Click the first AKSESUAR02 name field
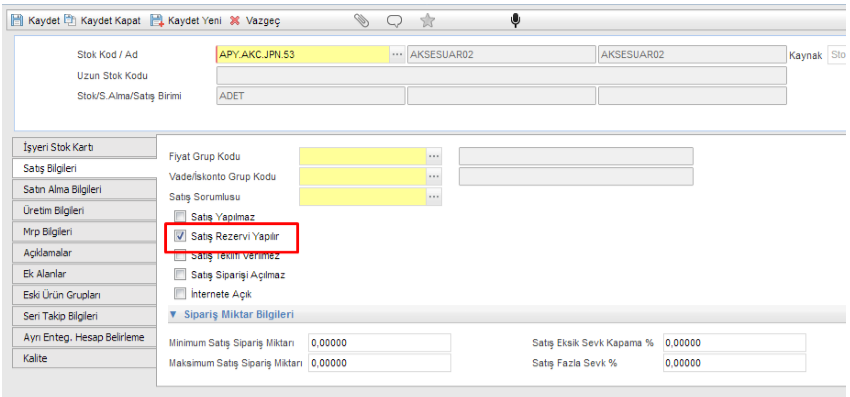 [501, 54]
